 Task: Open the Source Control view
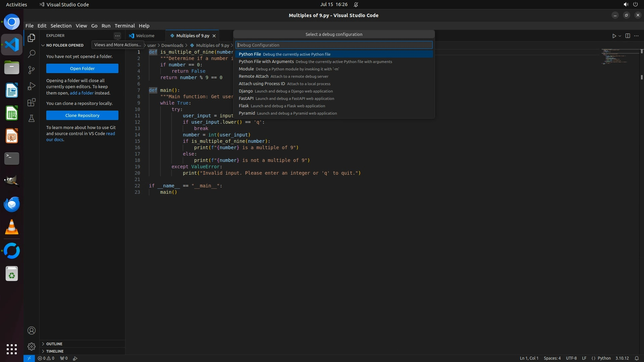coord(32,70)
